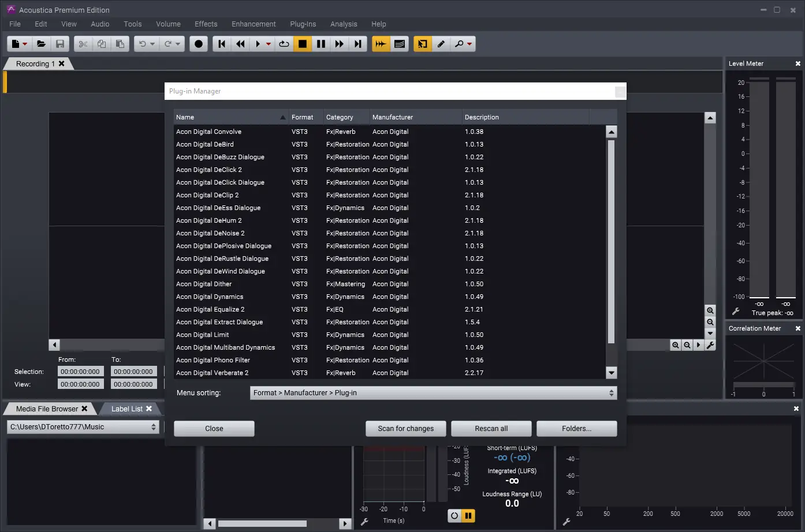This screenshot has width=805, height=532.
Task: Sort plug-ins by the Format column
Action: coord(306,117)
